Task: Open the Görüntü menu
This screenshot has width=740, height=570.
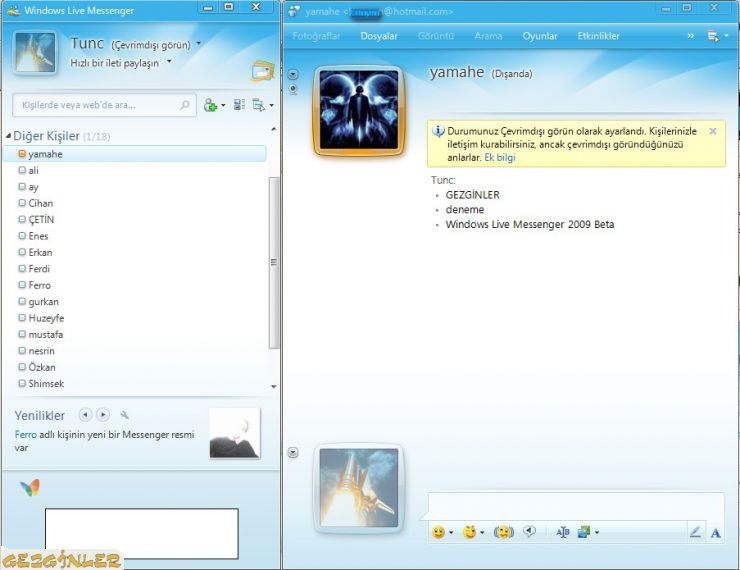Action: [x=436, y=36]
